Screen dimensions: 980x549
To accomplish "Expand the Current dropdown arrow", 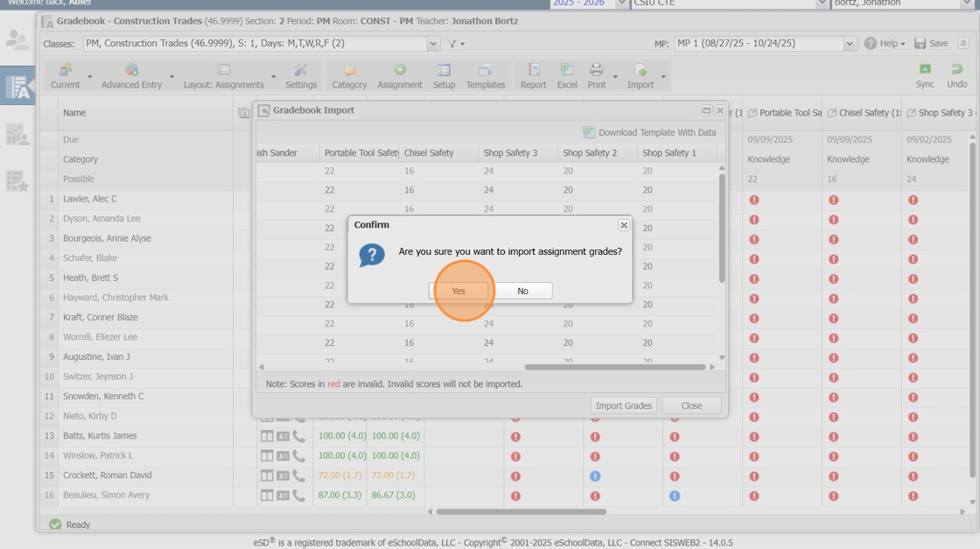I will (89, 77).
